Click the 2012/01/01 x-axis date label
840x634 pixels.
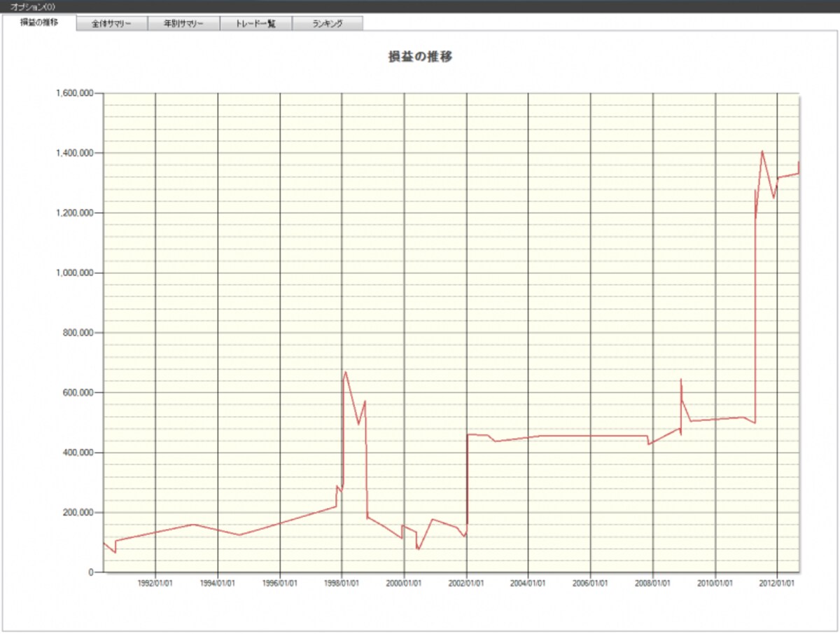pos(777,581)
